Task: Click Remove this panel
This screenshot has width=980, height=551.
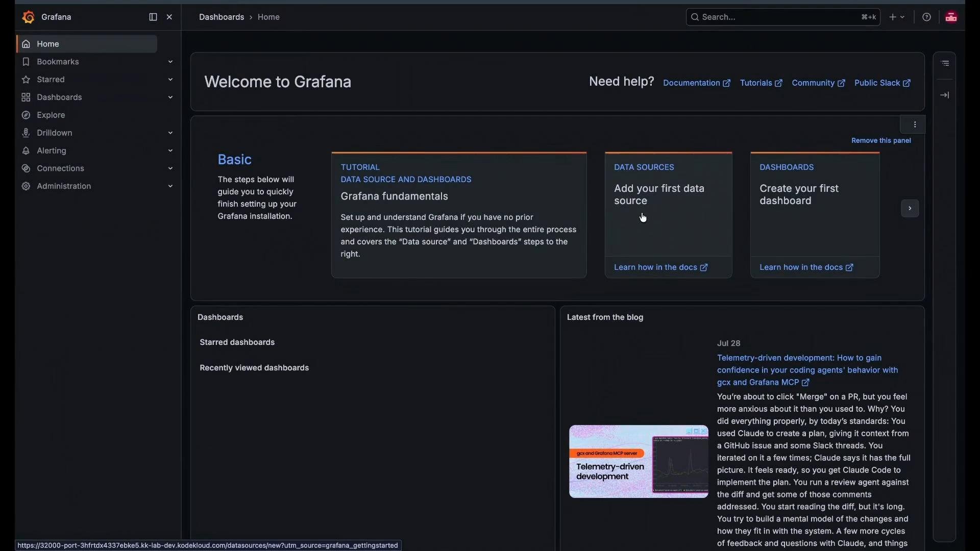Action: 881,141
